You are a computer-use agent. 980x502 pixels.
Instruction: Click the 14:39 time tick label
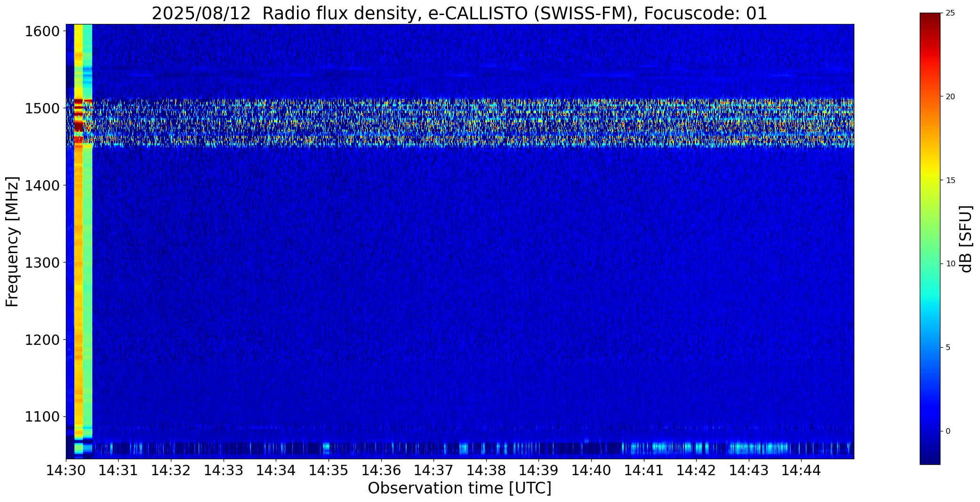tap(539, 470)
